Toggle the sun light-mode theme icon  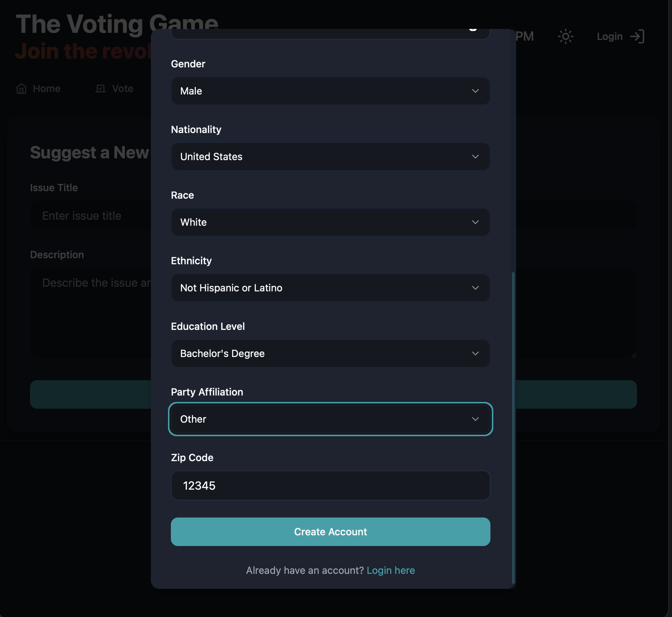click(565, 36)
